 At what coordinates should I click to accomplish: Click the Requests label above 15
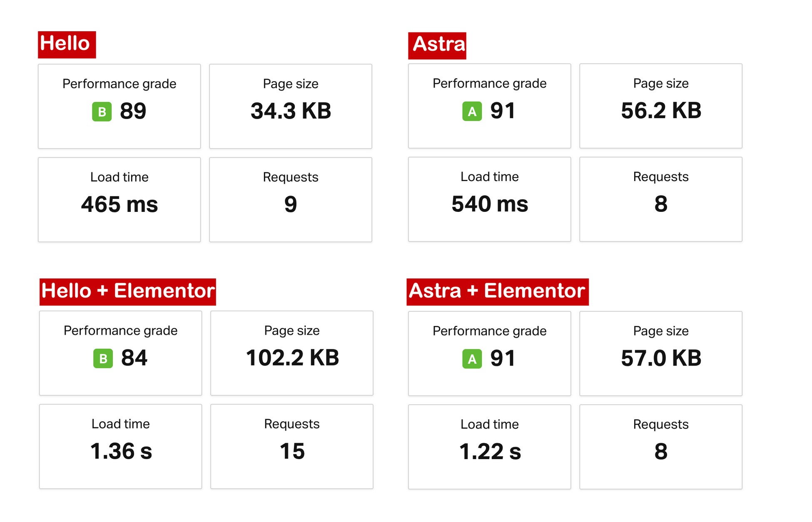click(x=292, y=424)
